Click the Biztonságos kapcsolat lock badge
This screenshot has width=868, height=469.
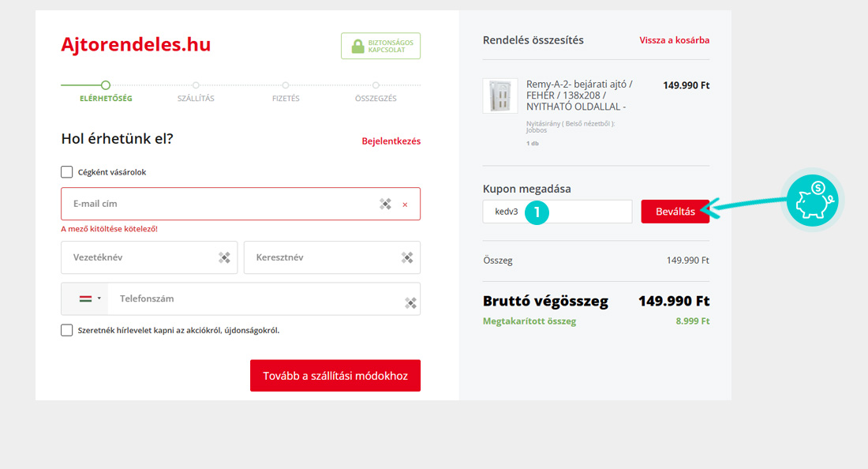tap(381, 46)
